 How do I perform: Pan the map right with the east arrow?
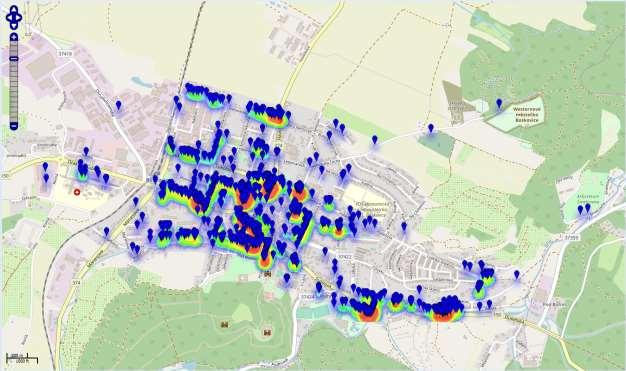point(19,17)
